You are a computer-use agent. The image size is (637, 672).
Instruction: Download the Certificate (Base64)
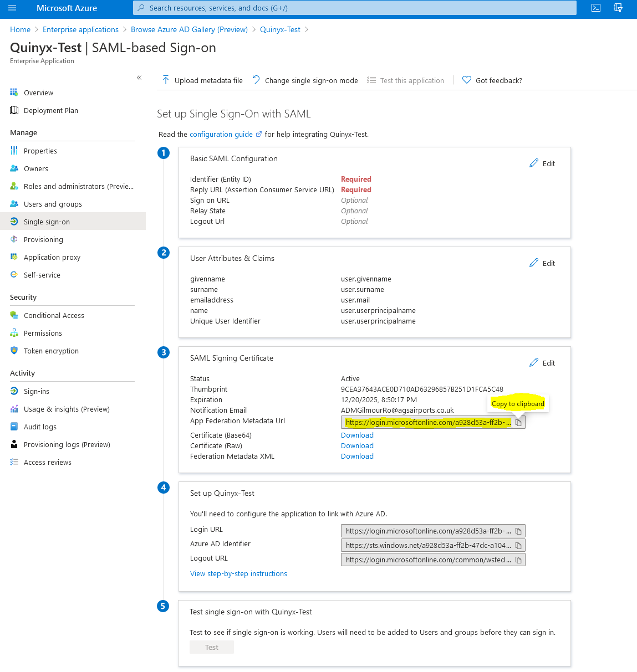coord(357,435)
